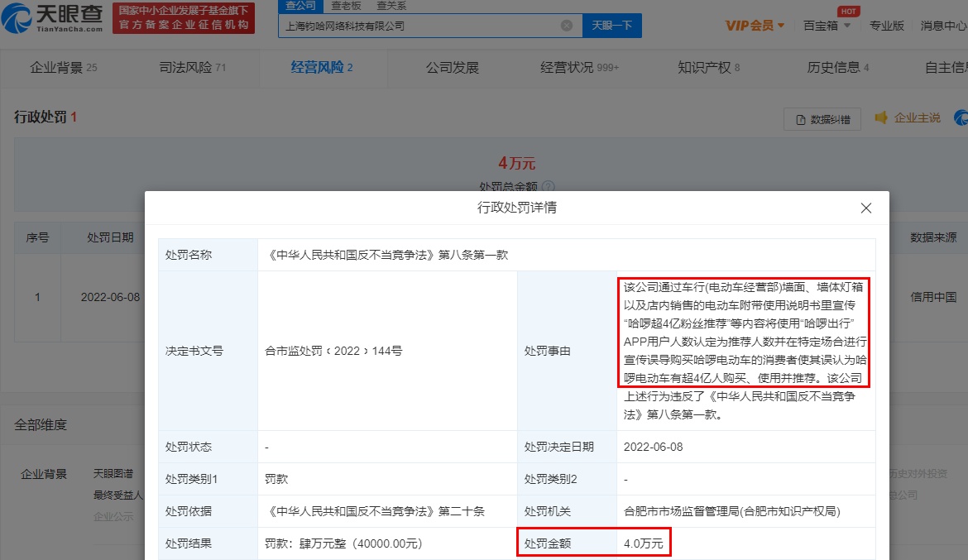The width and height of the screenshot is (968, 560).
Task: Open the 消息中心 link
Action: 943,26
